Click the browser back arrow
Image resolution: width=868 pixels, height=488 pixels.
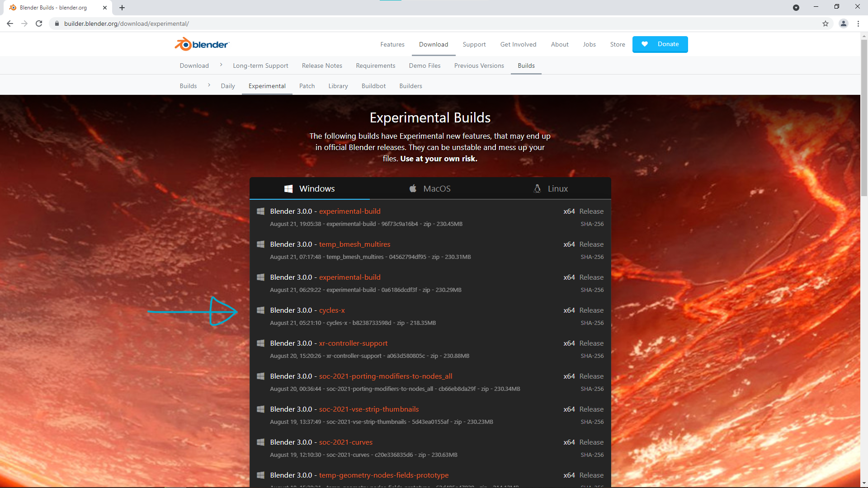point(9,23)
